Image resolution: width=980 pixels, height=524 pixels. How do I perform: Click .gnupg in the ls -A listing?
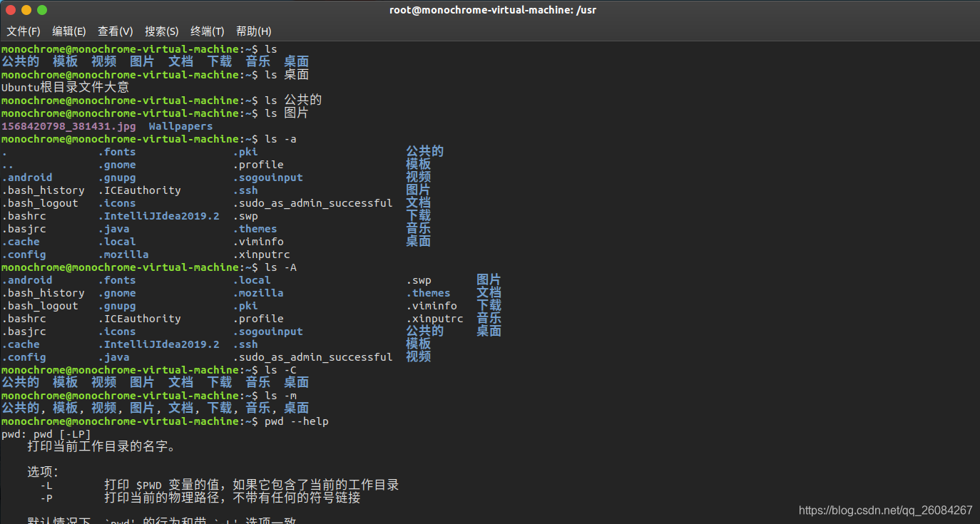tap(117, 306)
